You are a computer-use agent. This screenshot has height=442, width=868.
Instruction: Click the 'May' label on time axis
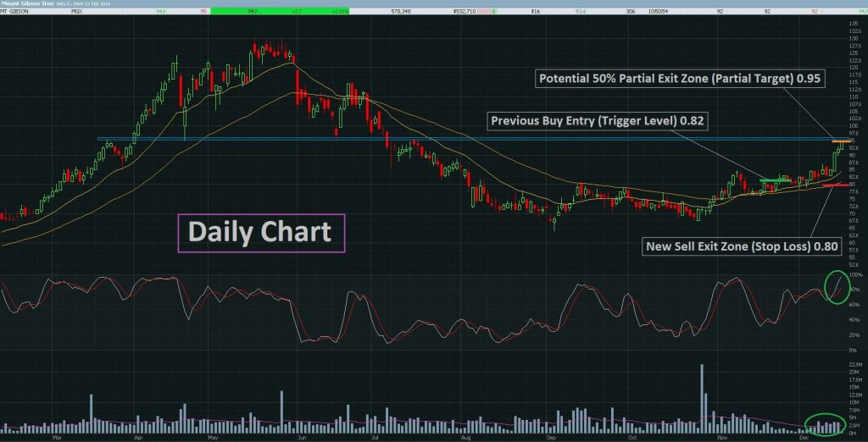213,438
